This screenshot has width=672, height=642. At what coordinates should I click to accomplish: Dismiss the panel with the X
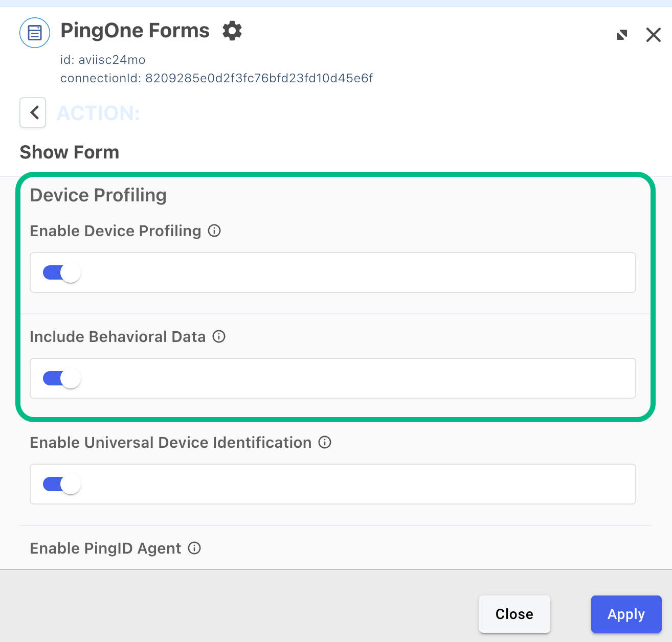[653, 34]
